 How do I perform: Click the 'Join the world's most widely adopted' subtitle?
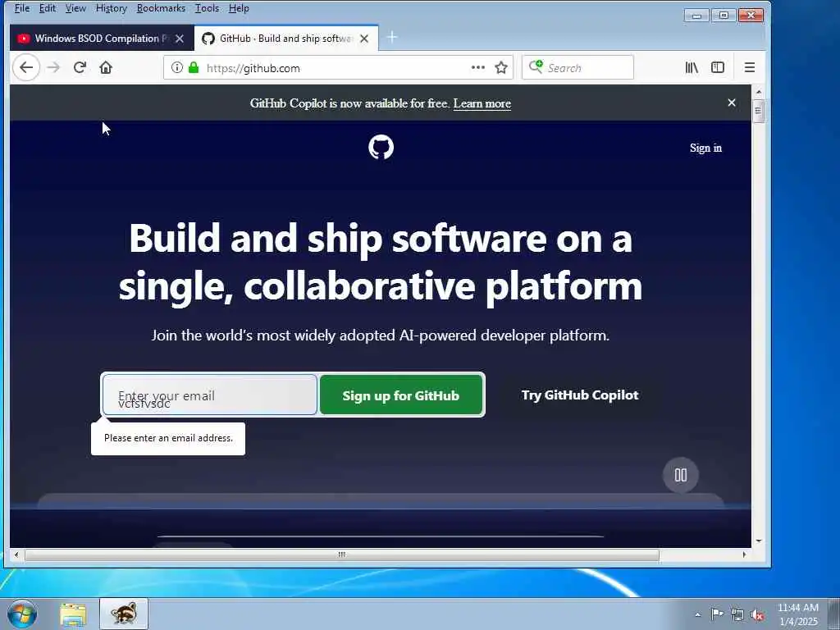(x=381, y=336)
